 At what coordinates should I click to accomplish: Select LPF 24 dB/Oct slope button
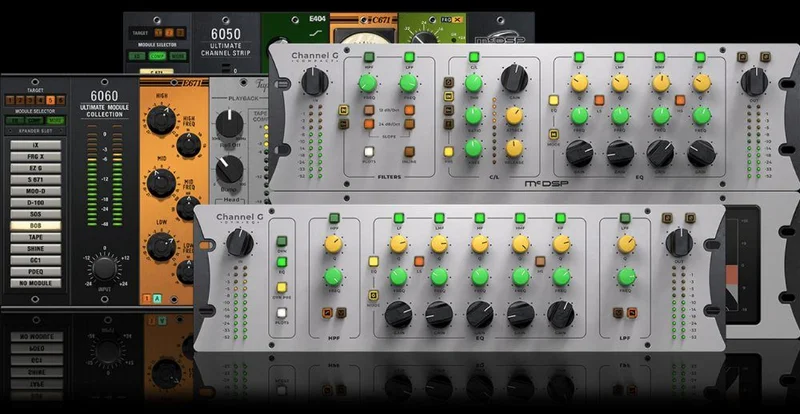pos(409,124)
